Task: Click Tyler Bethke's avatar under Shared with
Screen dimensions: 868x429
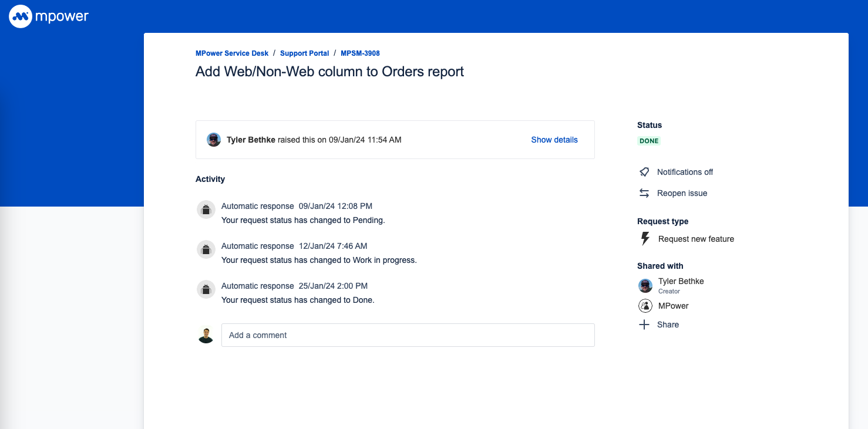Action: tap(645, 286)
